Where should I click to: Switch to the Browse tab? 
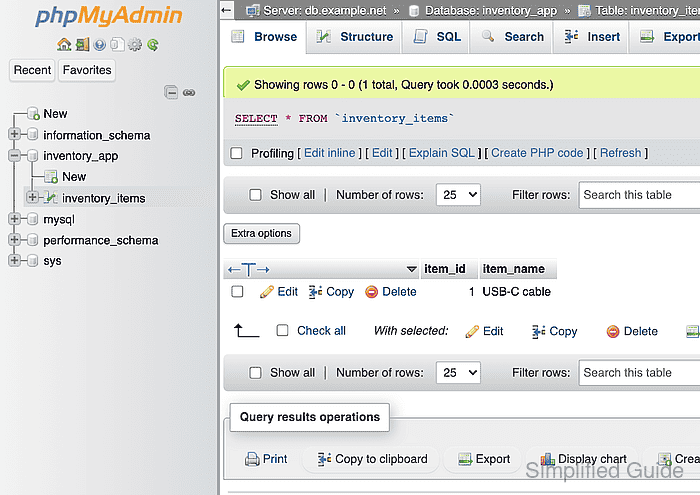(x=264, y=37)
